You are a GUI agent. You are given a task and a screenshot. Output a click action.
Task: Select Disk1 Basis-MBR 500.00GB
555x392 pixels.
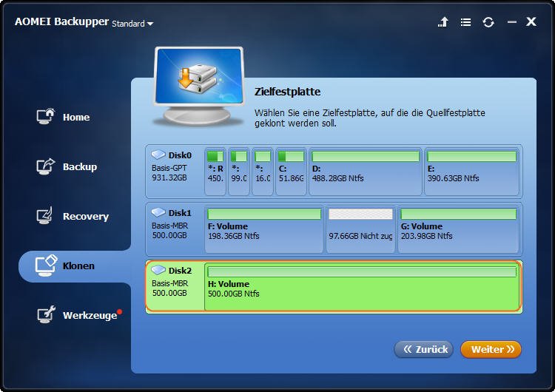pos(174,229)
